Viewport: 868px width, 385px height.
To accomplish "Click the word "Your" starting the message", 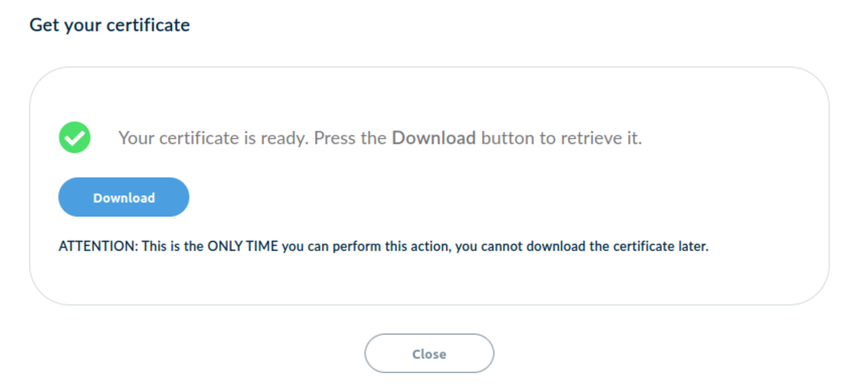I will [135, 138].
